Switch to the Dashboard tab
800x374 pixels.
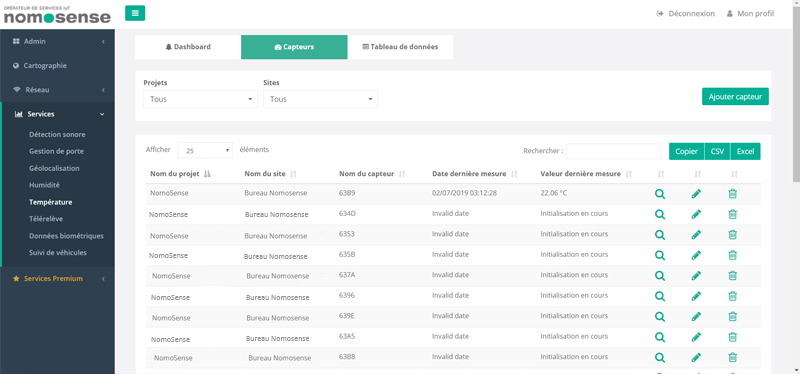point(188,47)
